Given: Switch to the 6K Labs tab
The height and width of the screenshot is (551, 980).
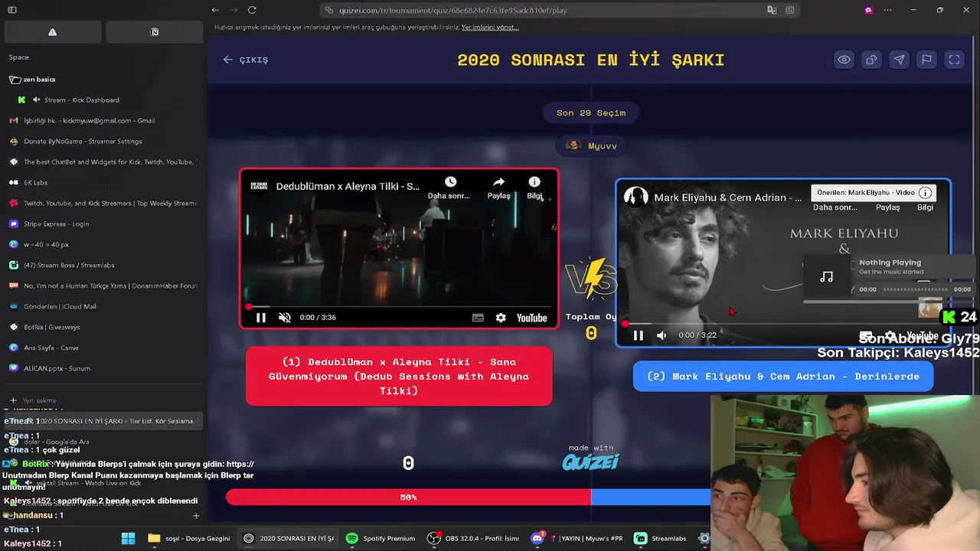Looking at the screenshot, I should tap(103, 182).
